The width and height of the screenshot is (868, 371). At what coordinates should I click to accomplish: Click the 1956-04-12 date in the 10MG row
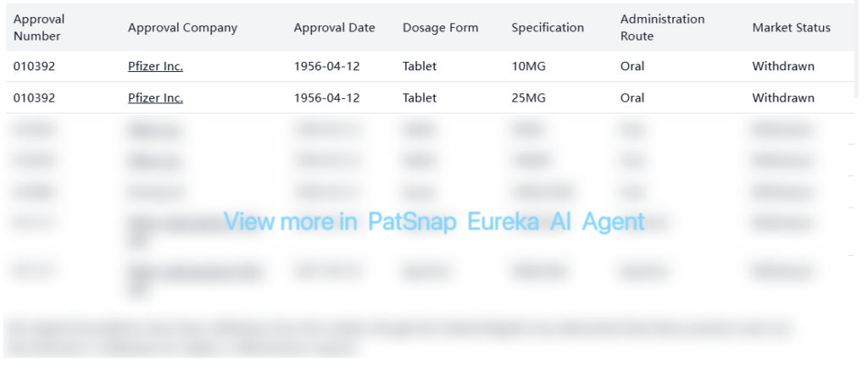[x=326, y=66]
